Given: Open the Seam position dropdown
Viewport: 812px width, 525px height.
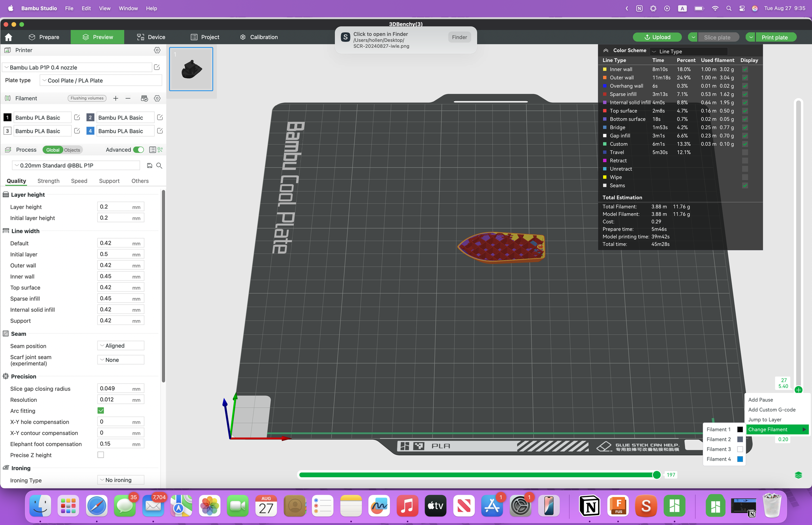Looking at the screenshot, I should tap(120, 345).
